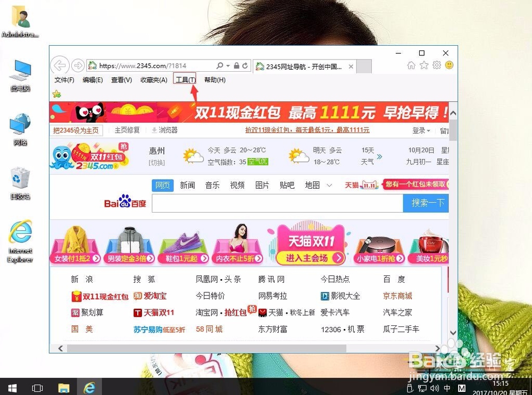Click 浏览器 download link
The image size is (532, 395).
point(164,130)
